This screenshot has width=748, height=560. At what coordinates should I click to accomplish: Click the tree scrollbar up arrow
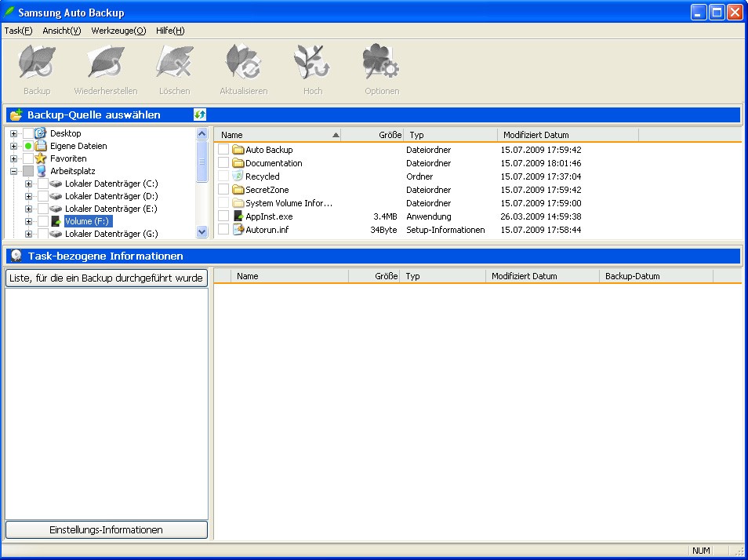(x=202, y=134)
